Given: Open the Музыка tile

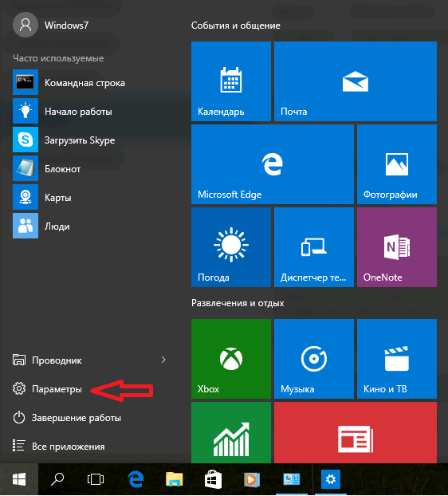Looking at the screenshot, I should click(x=313, y=359).
